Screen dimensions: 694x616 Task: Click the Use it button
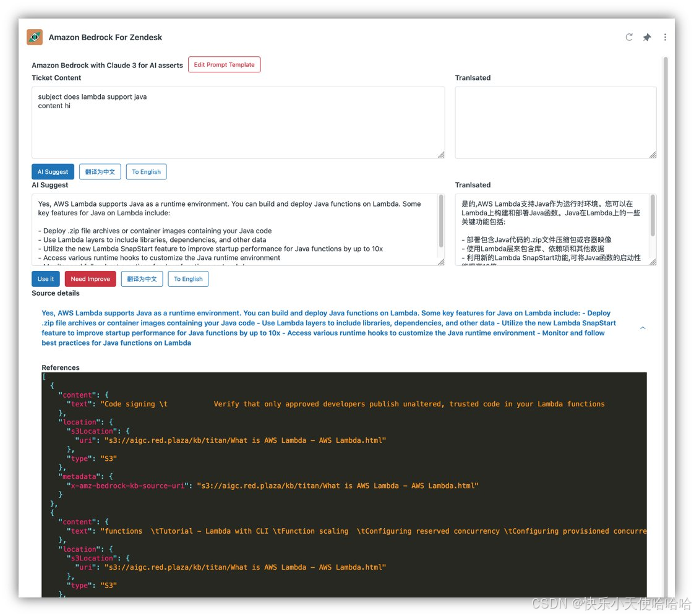[45, 278]
